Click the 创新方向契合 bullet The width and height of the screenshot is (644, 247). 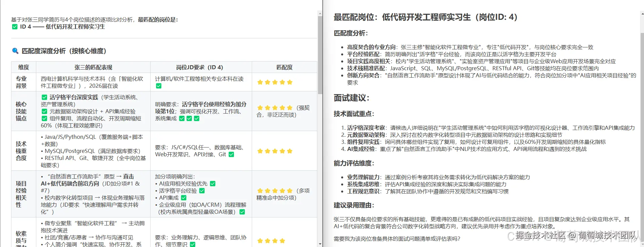[x=492, y=79]
